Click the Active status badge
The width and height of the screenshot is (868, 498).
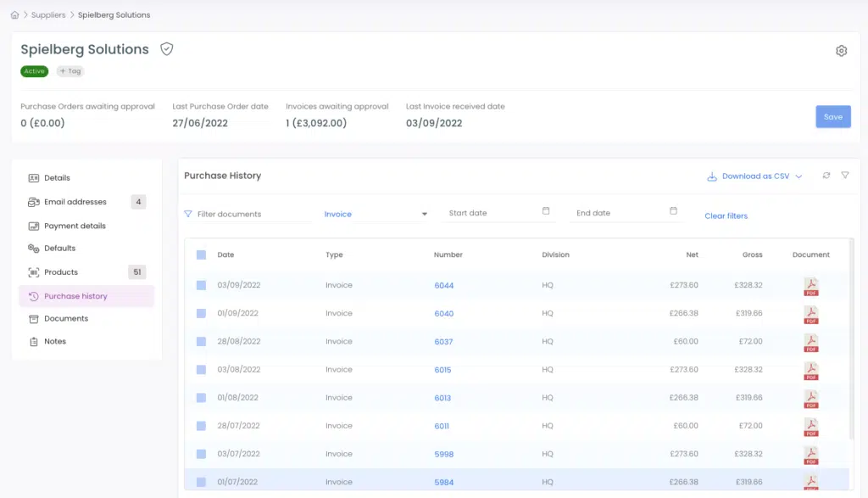34,71
